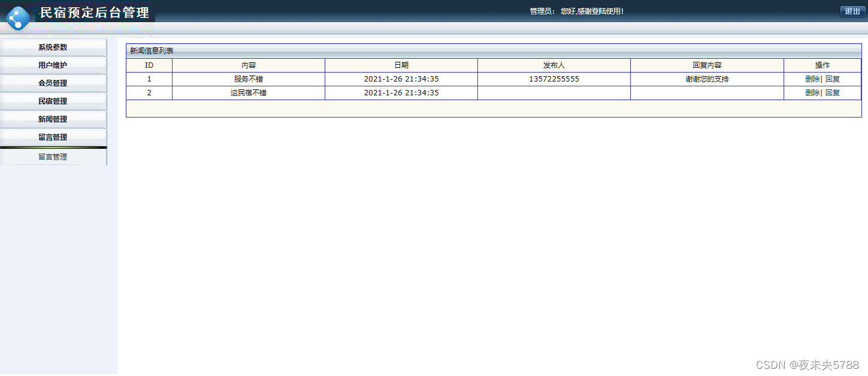The width and height of the screenshot is (868, 376).
Task: Open the 系统参数 menu
Action: pos(53,47)
